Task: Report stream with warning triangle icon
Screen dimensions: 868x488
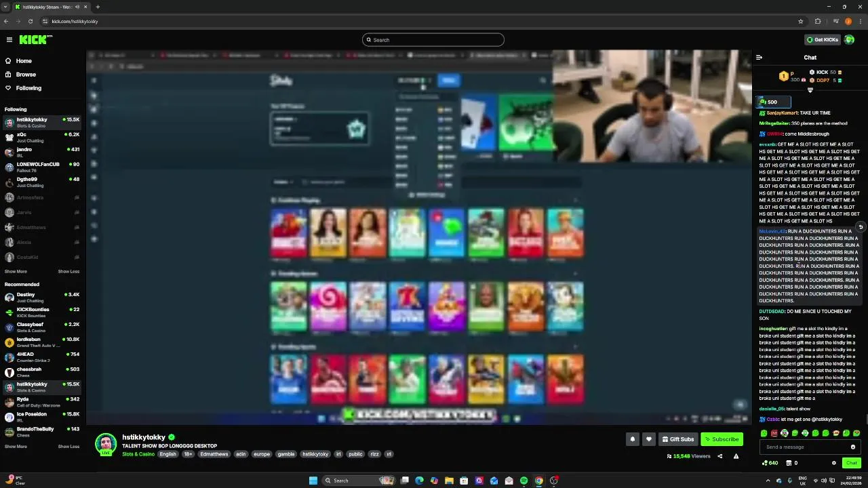Action: 736,456
